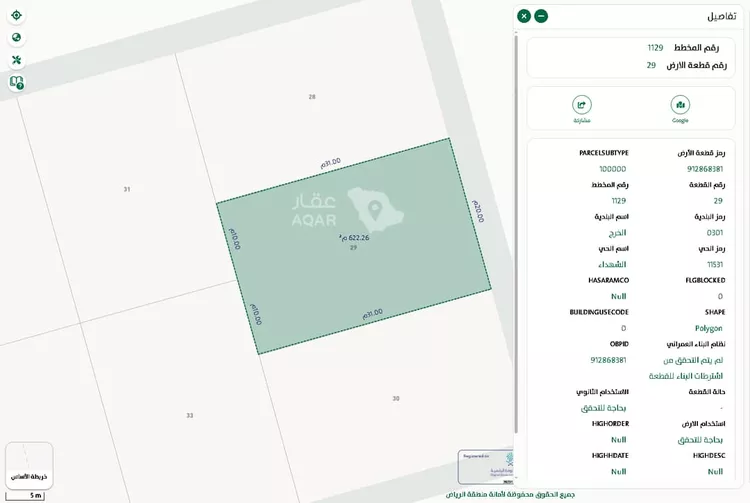This screenshot has height=503, width=750.
Task: Click district code 11531
Action: click(715, 264)
